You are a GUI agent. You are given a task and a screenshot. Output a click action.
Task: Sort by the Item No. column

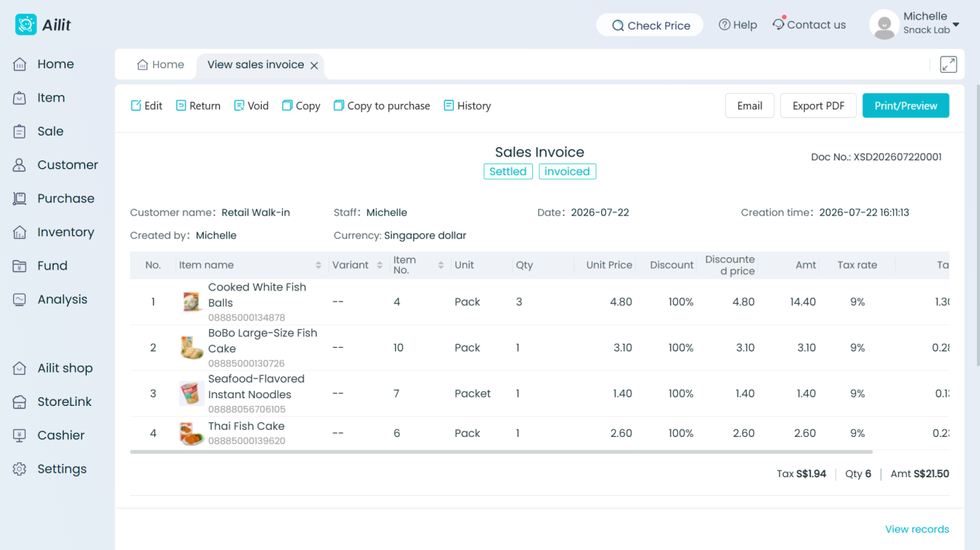[441, 265]
